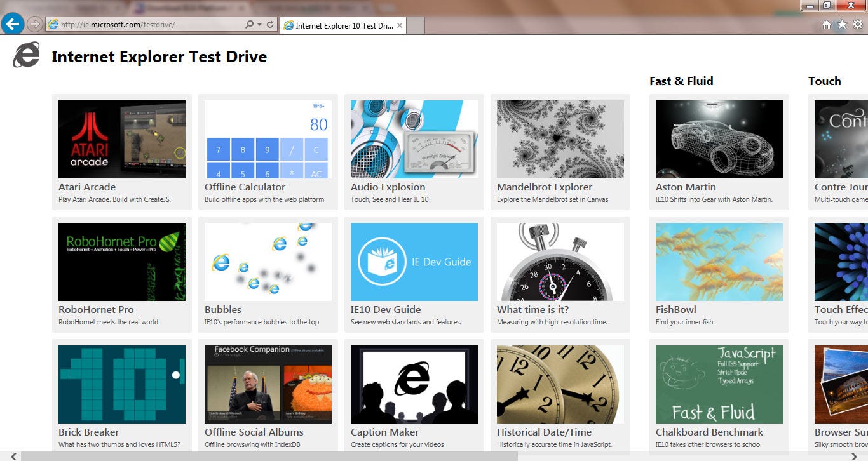Click the Touch section heading
This screenshot has width=868, height=461.
tap(825, 81)
